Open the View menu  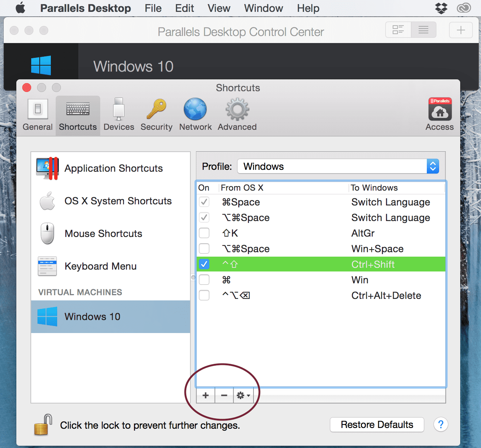pos(219,8)
